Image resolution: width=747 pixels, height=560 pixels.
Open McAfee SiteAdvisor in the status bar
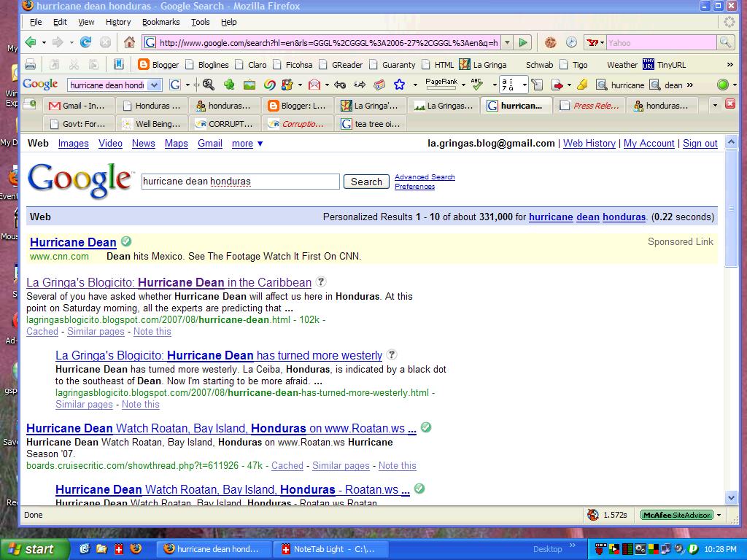click(x=676, y=515)
